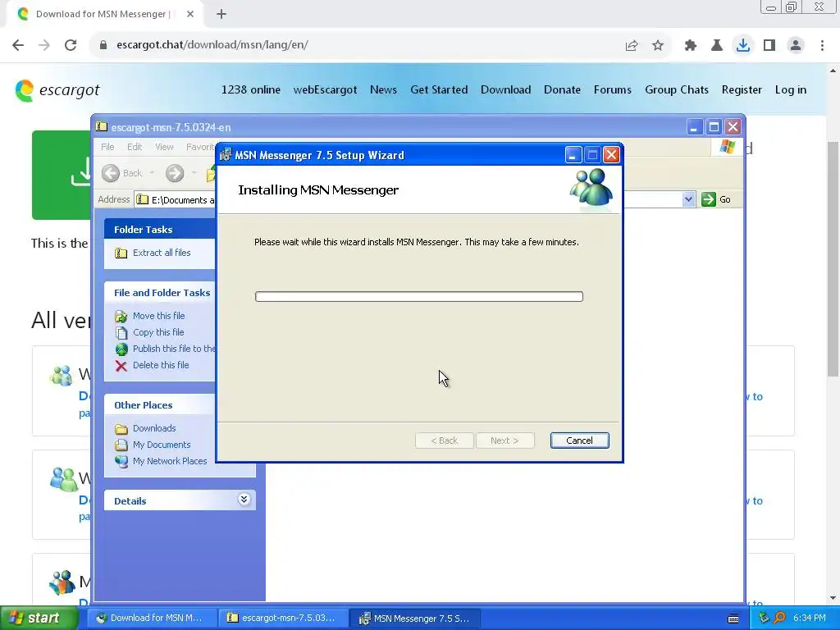Open the Windows start button
This screenshot has width=840, height=630.
[39, 619]
